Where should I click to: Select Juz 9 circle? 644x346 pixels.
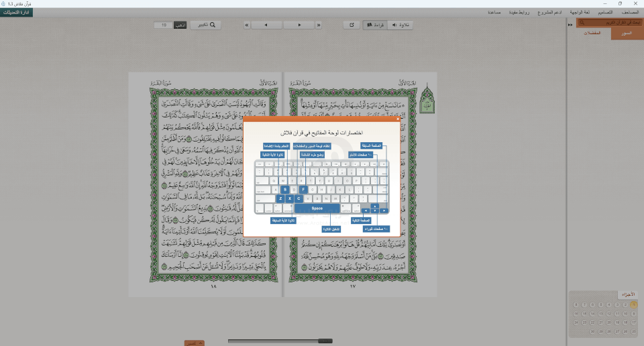pyautogui.click(x=634, y=314)
